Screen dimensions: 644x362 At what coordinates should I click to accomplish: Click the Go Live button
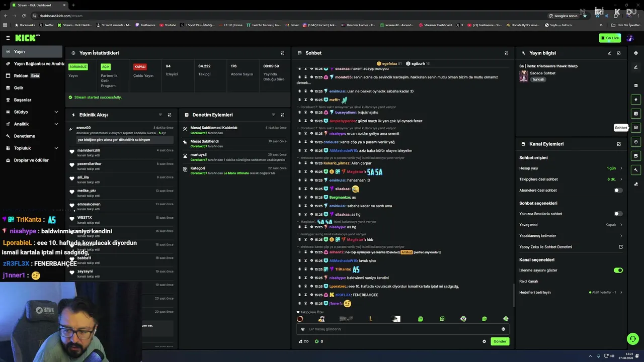tap(610, 38)
